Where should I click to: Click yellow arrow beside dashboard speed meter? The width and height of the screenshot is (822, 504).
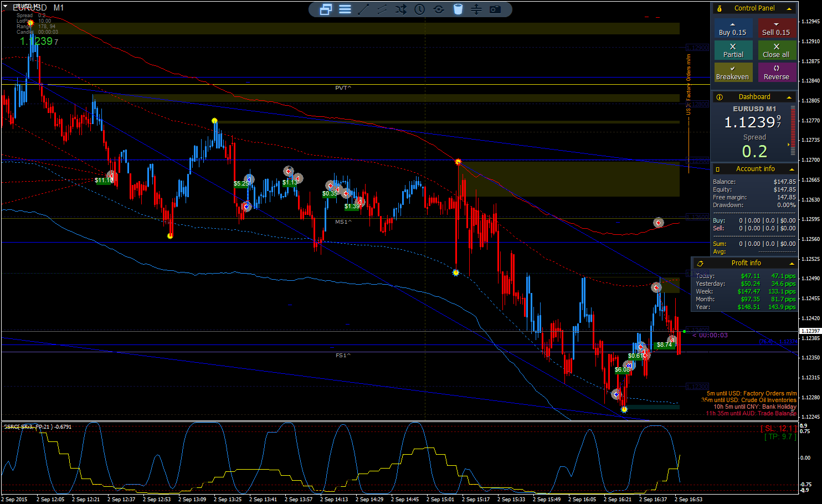[789, 145]
